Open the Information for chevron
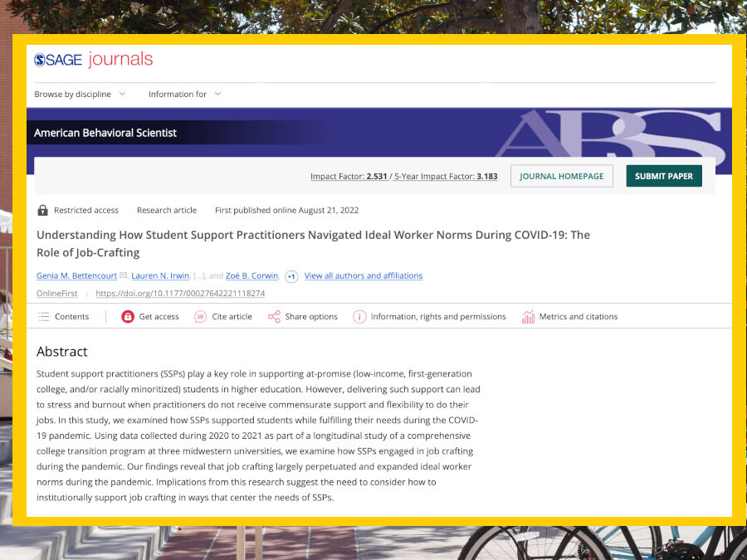This screenshot has width=747, height=560. pos(217,94)
